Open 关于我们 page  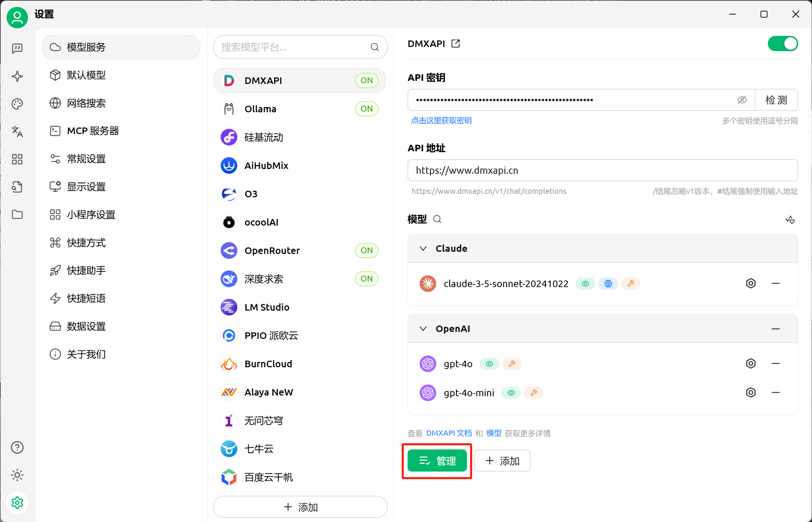click(x=121, y=354)
